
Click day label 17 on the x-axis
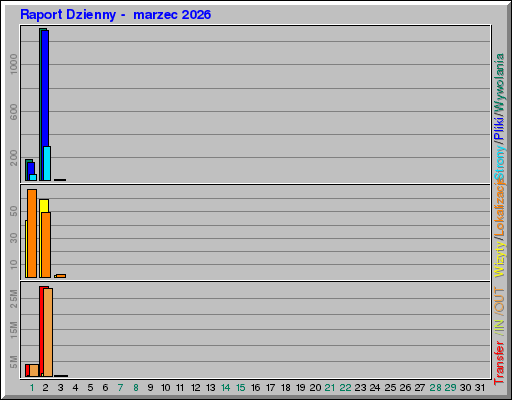(270, 388)
